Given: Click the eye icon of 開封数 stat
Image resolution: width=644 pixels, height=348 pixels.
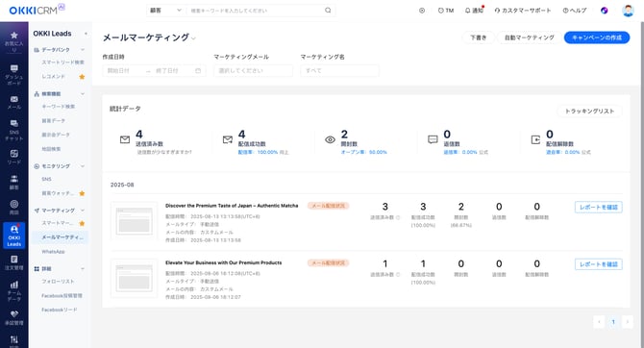Looking at the screenshot, I should 330,139.
